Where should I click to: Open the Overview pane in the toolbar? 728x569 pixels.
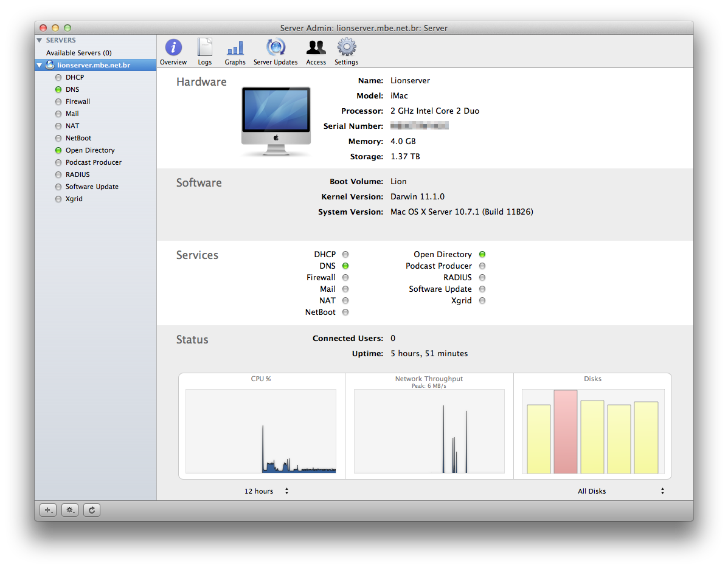tap(173, 51)
